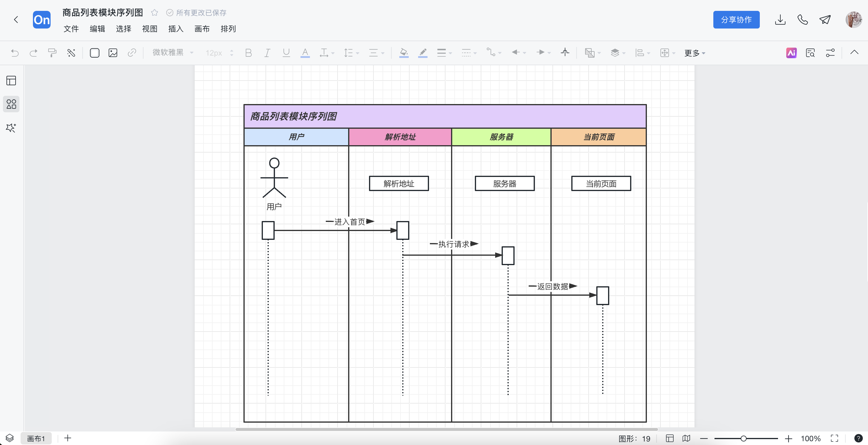Click the insert link icon

pos(132,53)
